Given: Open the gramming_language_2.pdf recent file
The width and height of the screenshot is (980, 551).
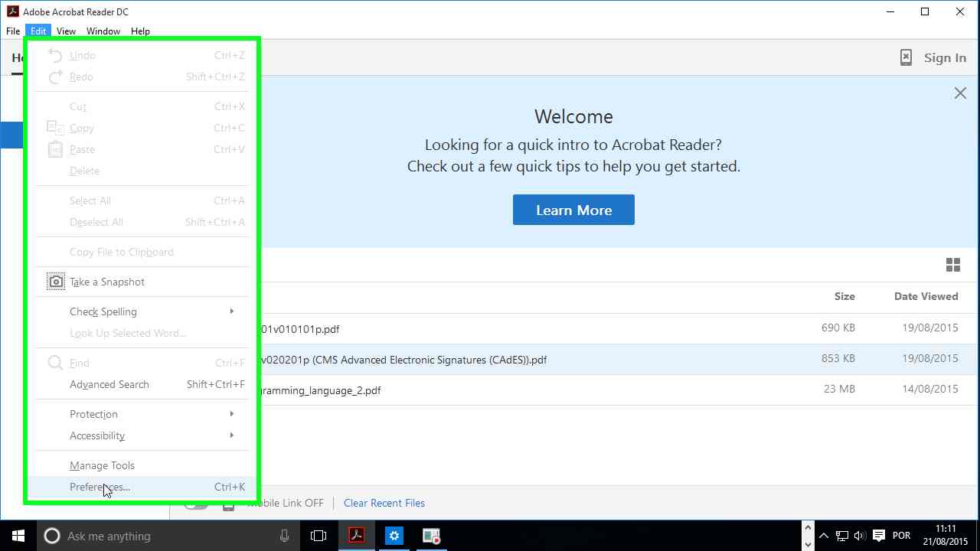Looking at the screenshot, I should [320, 390].
